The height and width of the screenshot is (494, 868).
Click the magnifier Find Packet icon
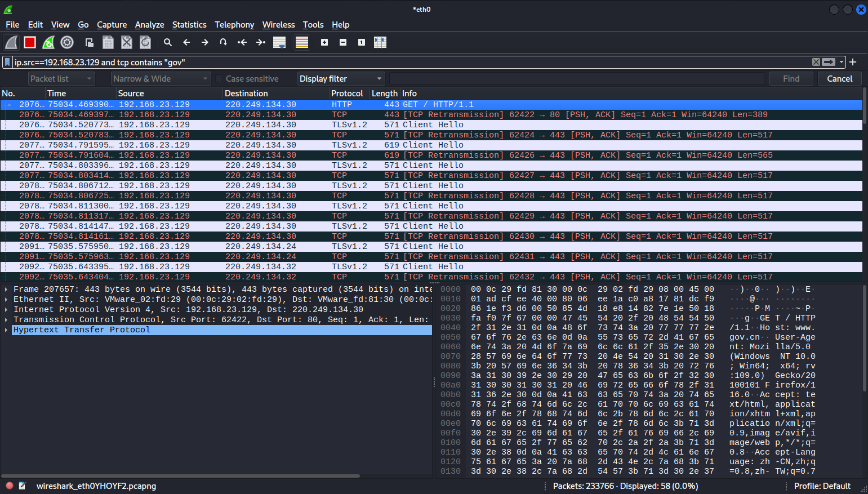point(168,42)
